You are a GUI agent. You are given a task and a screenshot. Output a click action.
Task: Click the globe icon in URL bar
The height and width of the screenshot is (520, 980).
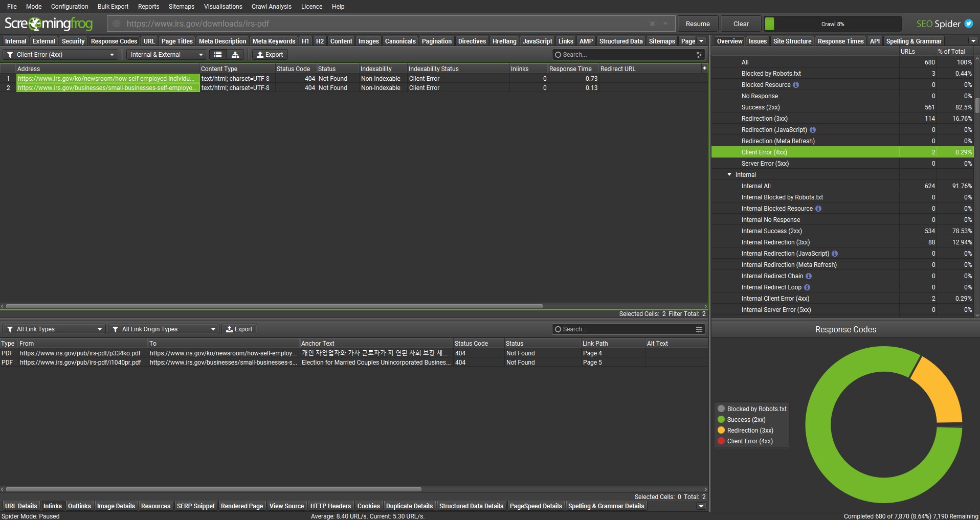(117, 24)
